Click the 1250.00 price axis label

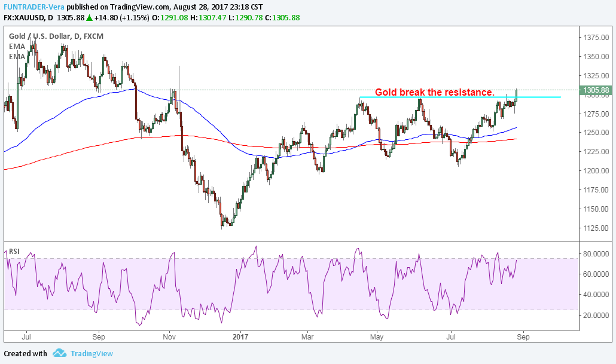(x=596, y=133)
